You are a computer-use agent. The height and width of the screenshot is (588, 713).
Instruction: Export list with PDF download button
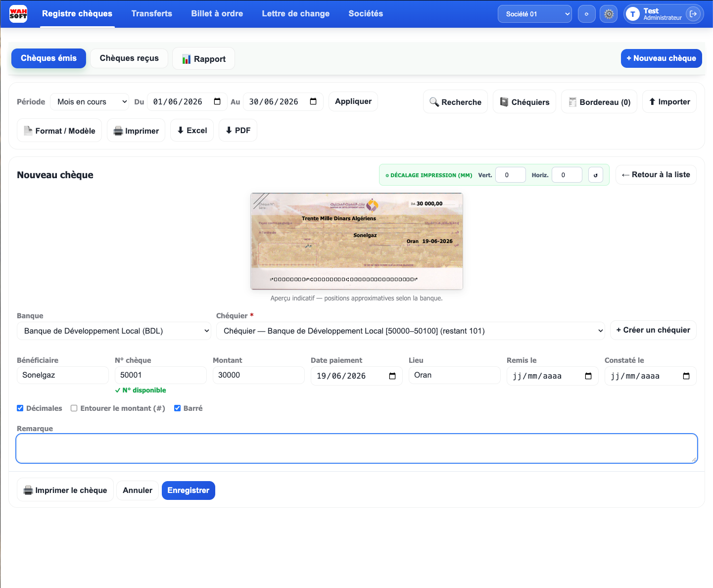(x=238, y=130)
